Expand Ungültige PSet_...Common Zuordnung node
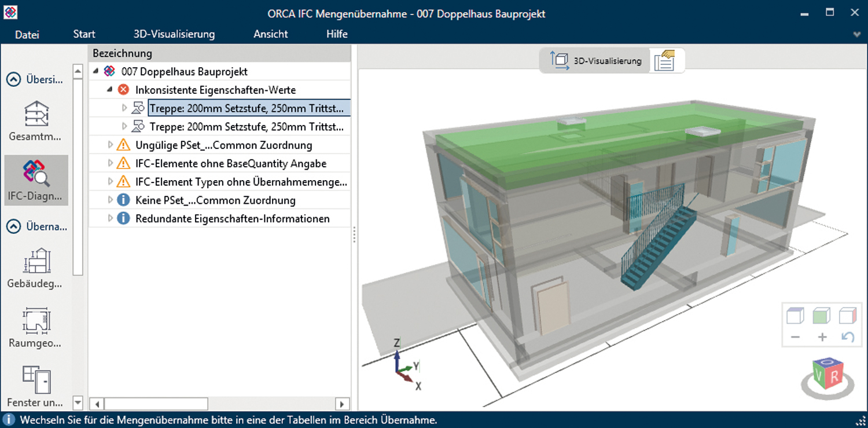 coord(111,145)
